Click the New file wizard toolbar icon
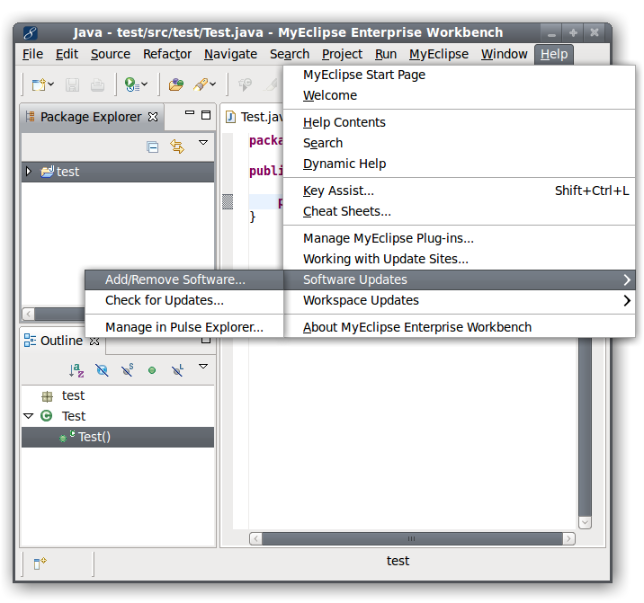The width and height of the screenshot is (644, 603). click(x=39, y=85)
